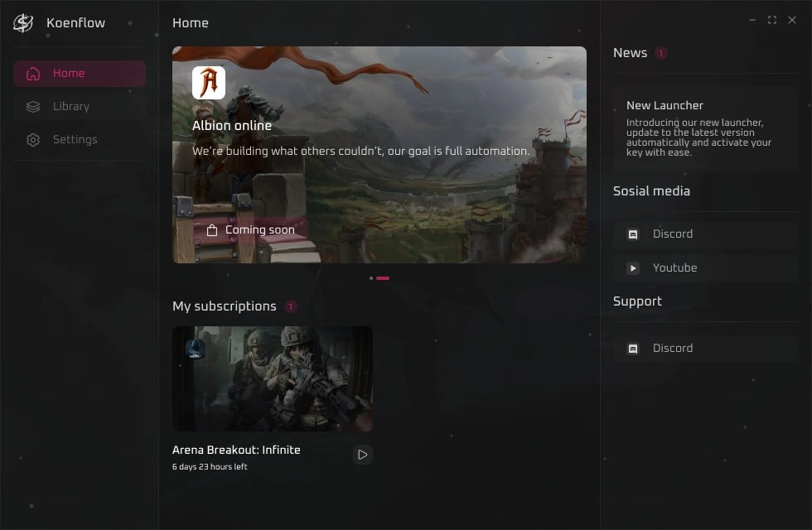The width and height of the screenshot is (812, 530).
Task: Click the My subscriptions heading
Action: (225, 306)
